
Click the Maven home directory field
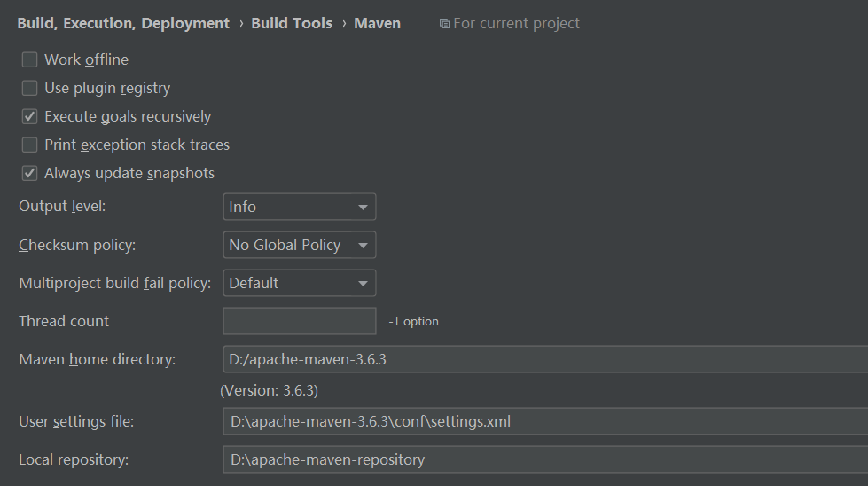tap(545, 359)
